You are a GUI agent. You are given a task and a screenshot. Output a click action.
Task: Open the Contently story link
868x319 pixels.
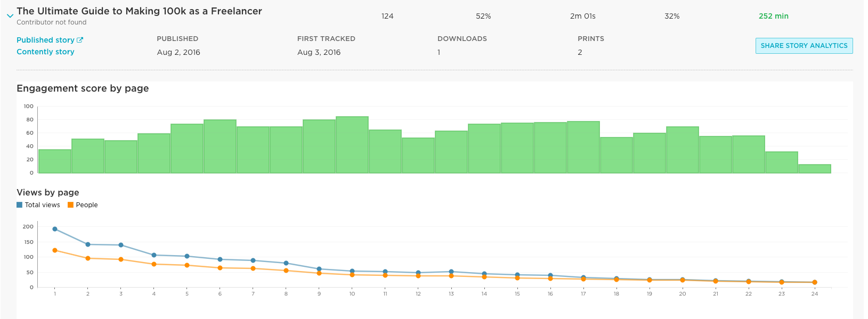45,52
